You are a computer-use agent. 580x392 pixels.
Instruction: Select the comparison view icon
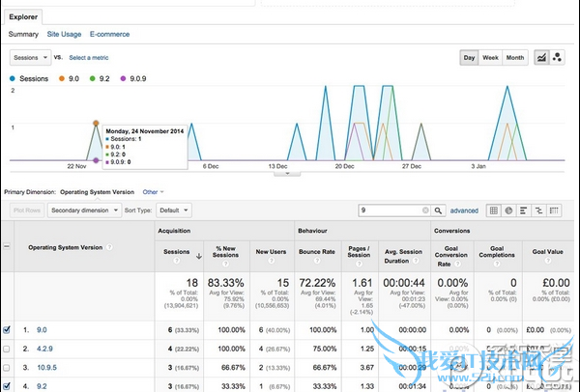[537, 210]
